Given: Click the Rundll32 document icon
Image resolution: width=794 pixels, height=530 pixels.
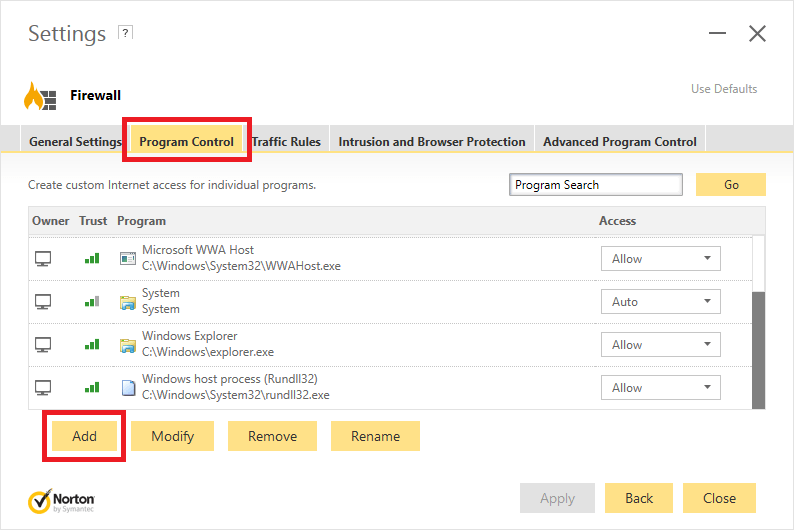Looking at the screenshot, I should [127, 388].
